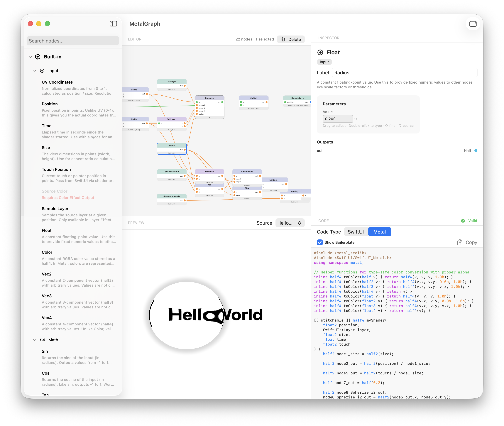504x426 pixels.
Task: Uncheck the Show Boilerplate checkbox
Action: coord(320,242)
